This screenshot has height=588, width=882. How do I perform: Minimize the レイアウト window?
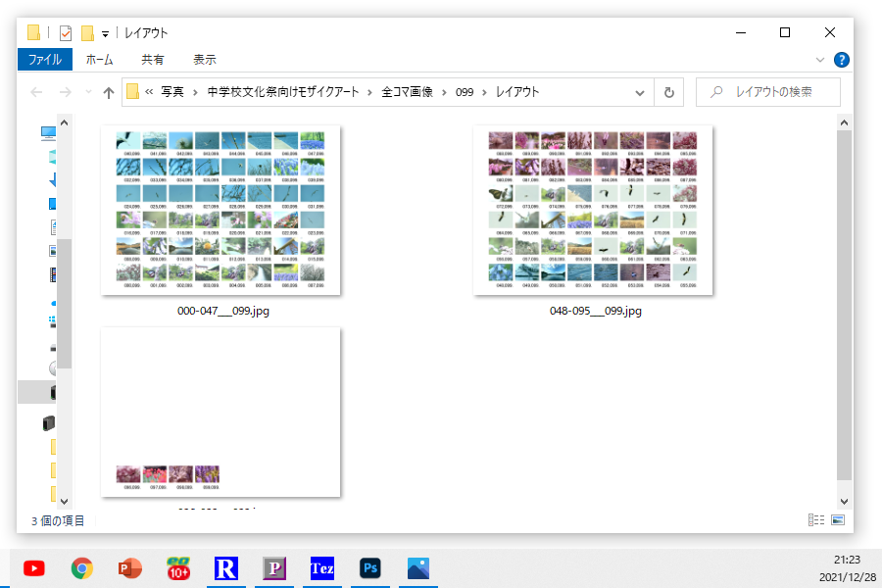[x=741, y=32]
